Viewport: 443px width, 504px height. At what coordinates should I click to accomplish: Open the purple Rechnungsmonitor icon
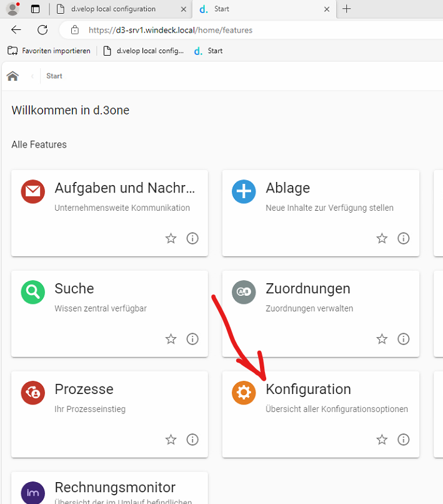[32, 491]
